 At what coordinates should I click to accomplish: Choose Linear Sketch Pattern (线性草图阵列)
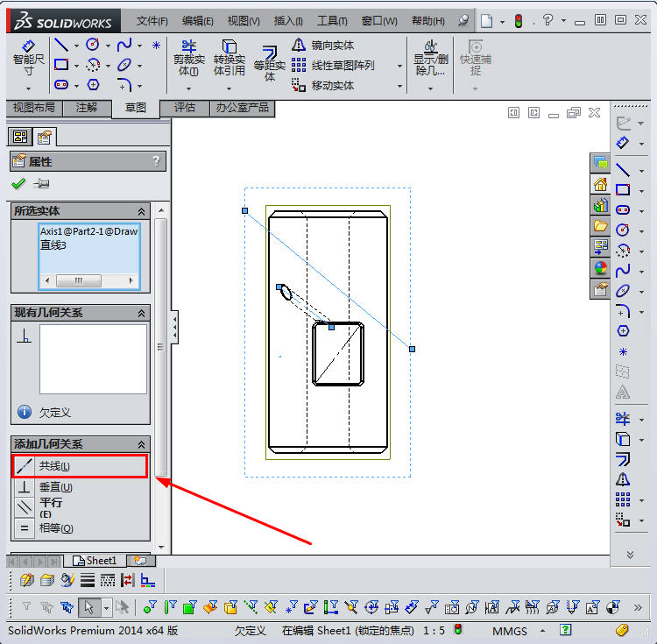(x=333, y=65)
